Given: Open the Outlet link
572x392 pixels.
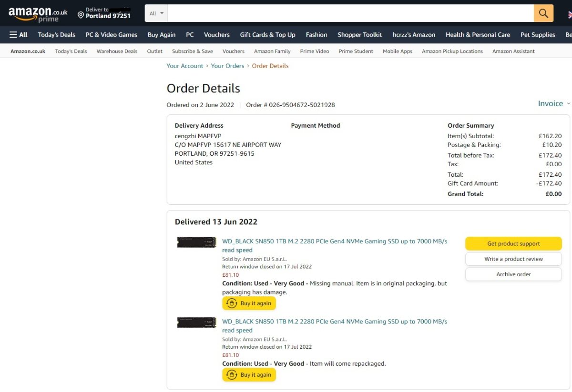Looking at the screenshot, I should [155, 51].
